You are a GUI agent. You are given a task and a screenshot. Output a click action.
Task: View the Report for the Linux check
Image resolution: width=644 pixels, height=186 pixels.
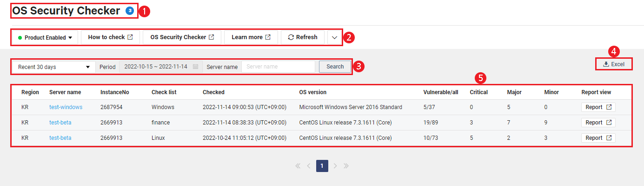click(x=598, y=138)
